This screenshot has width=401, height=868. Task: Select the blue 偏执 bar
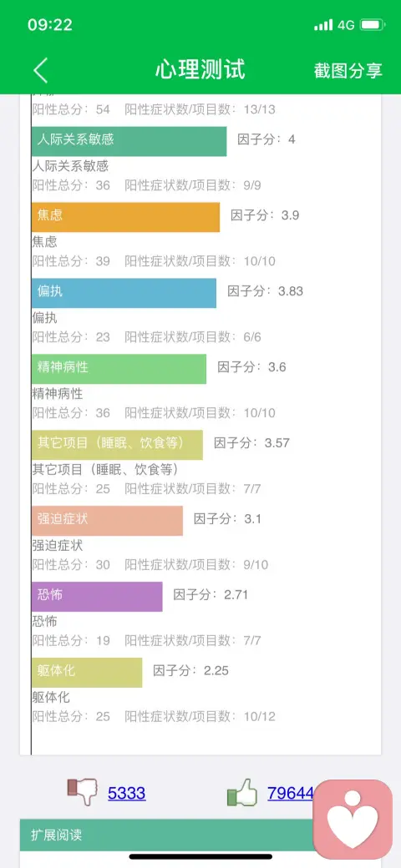(124, 293)
